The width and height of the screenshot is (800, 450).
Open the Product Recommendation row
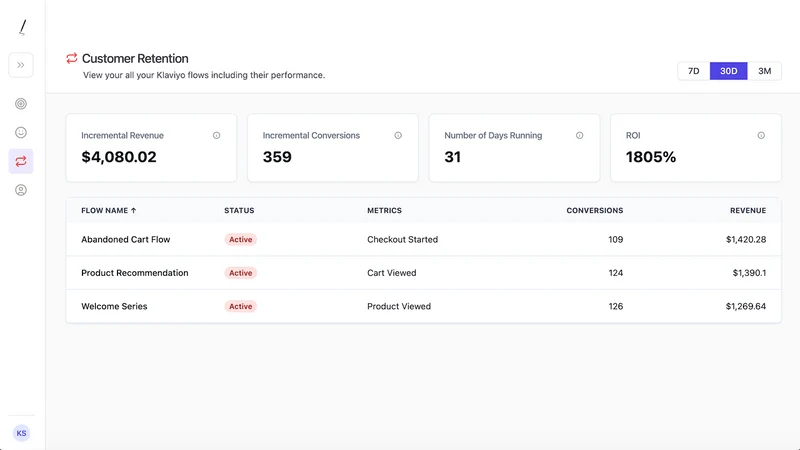coord(423,273)
